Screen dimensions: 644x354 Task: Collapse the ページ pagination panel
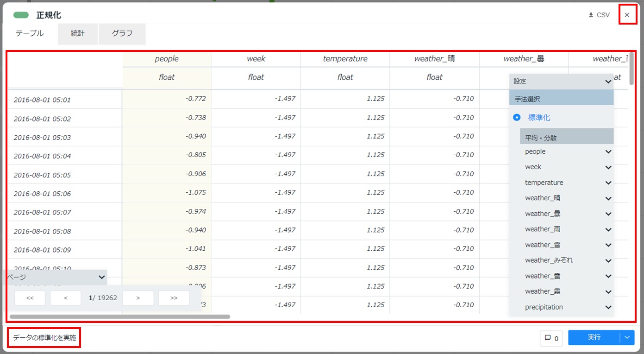[102, 277]
